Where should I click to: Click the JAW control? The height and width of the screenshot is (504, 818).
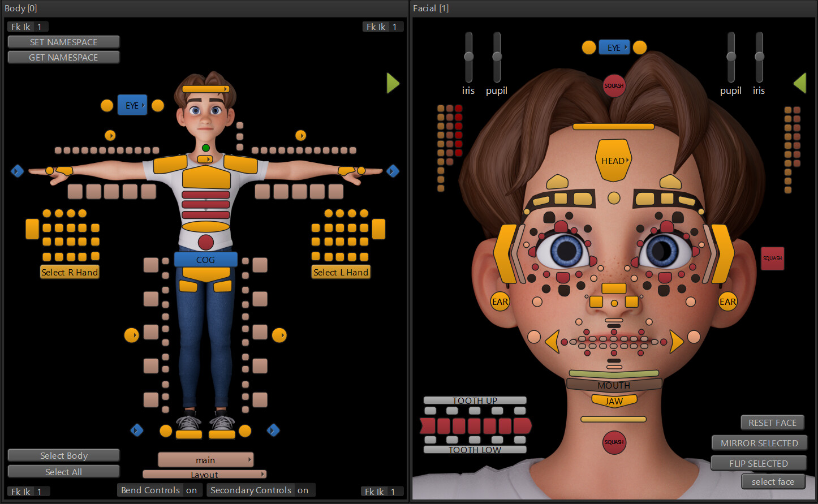pyautogui.click(x=613, y=400)
